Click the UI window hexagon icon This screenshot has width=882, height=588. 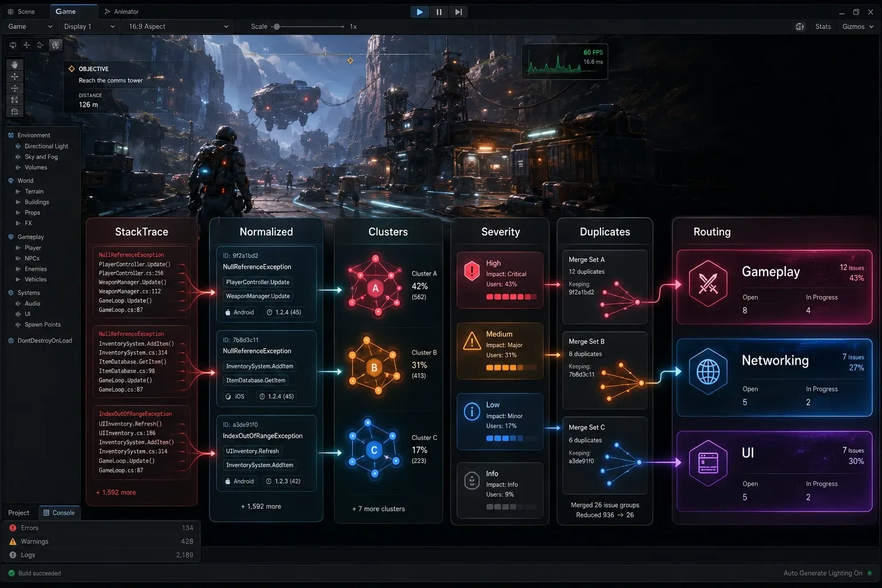point(708,463)
